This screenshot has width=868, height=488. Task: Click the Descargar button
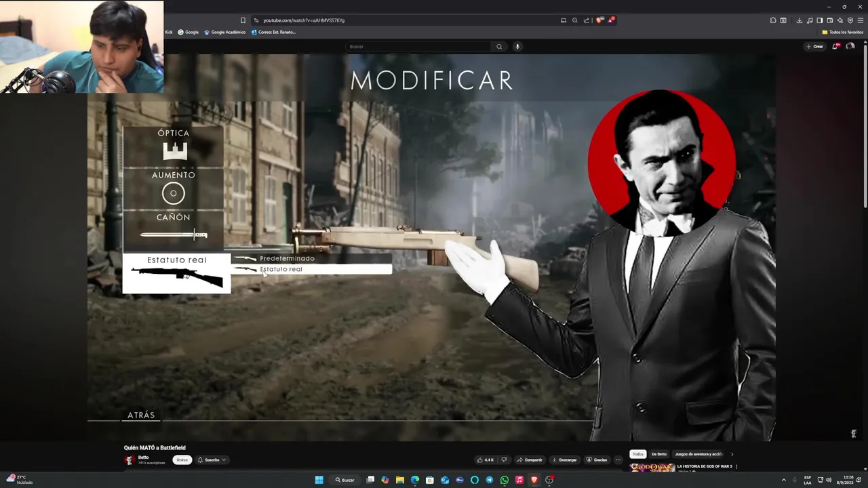[x=564, y=460]
